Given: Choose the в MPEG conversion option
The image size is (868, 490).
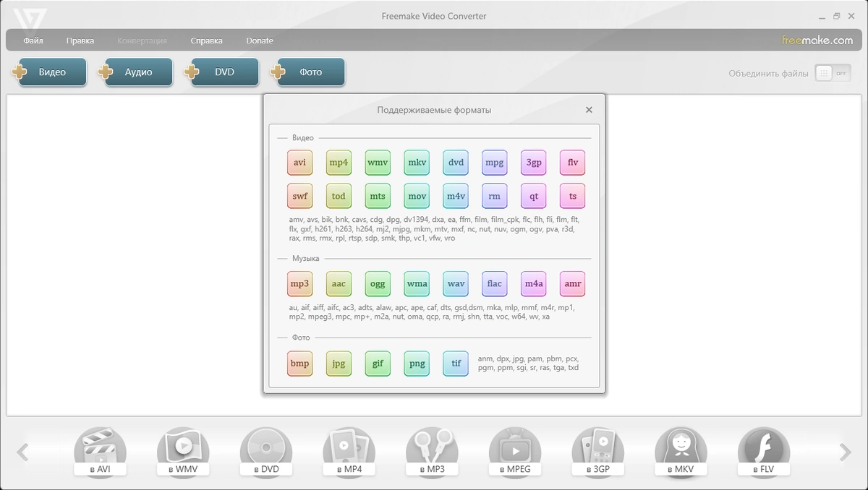Looking at the screenshot, I should coord(515,452).
